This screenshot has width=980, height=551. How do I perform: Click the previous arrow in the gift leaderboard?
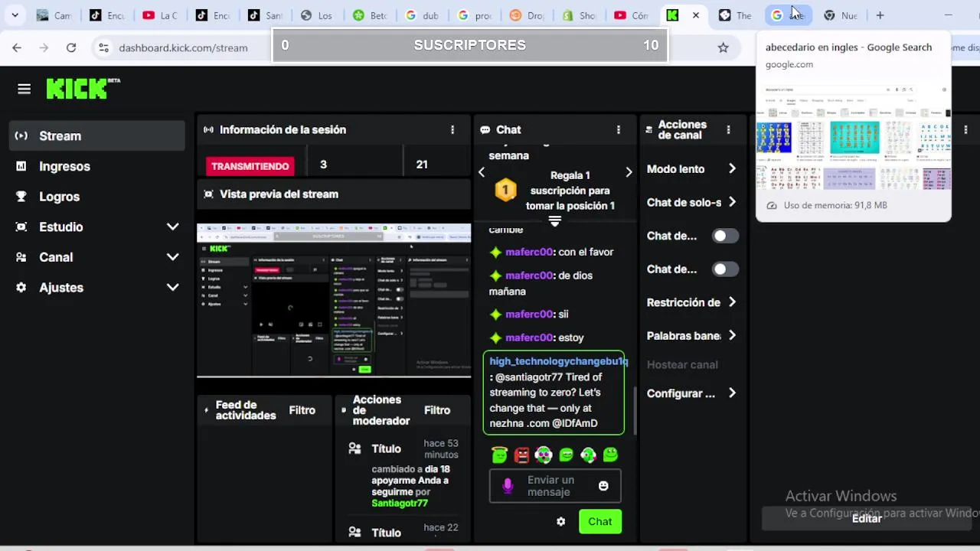click(x=482, y=172)
